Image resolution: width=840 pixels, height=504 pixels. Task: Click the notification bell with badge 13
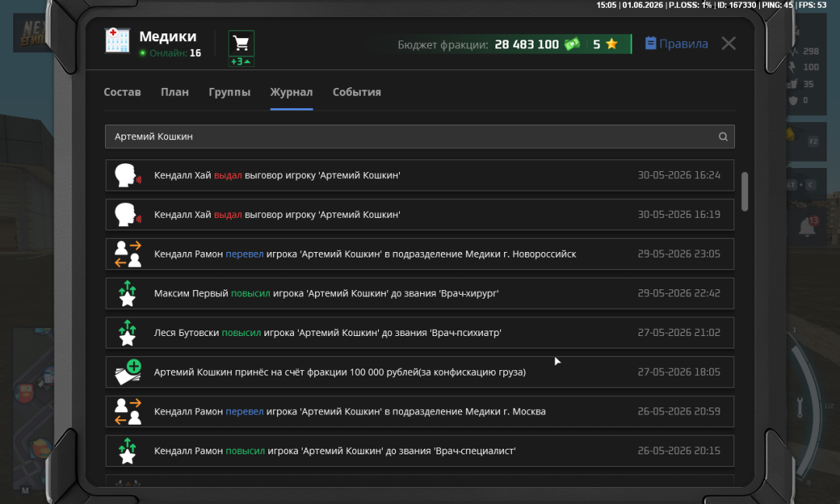807,226
